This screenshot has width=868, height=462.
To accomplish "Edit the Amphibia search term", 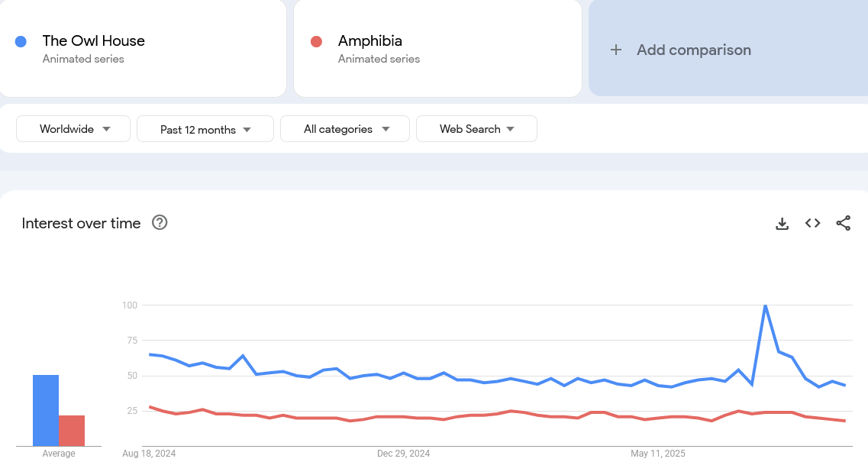I will tap(370, 41).
